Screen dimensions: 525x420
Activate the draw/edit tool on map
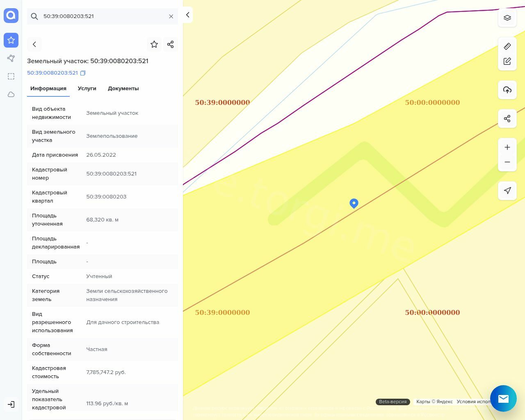(x=507, y=61)
